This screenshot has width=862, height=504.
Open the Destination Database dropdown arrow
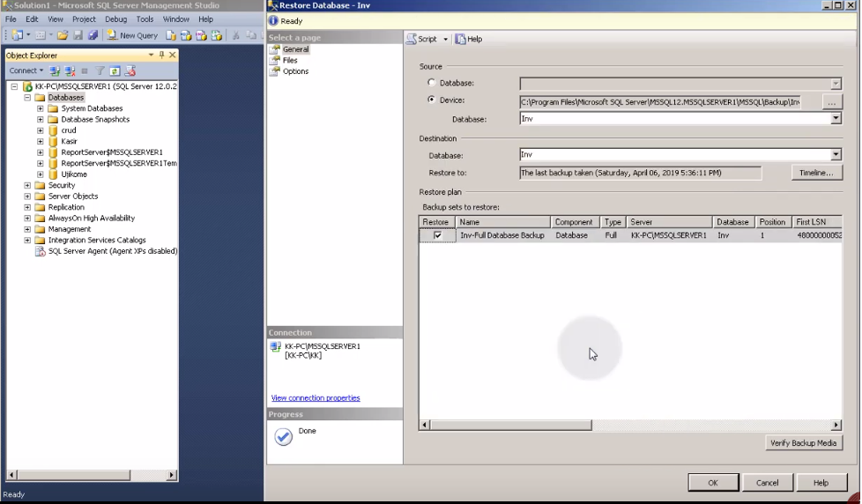836,154
